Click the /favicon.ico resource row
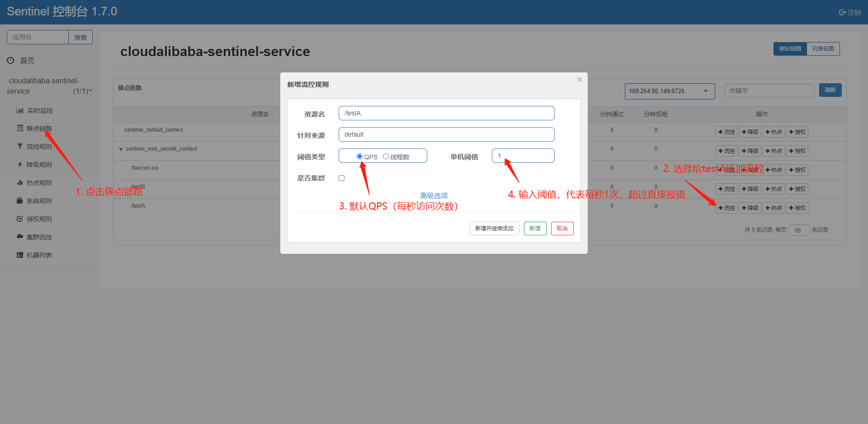 pos(145,168)
